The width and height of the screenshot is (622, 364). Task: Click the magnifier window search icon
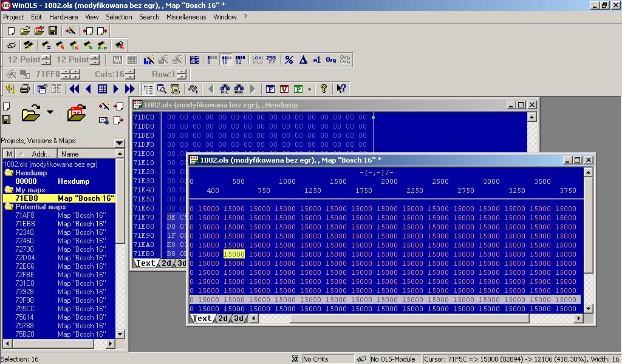pyautogui.click(x=162, y=89)
